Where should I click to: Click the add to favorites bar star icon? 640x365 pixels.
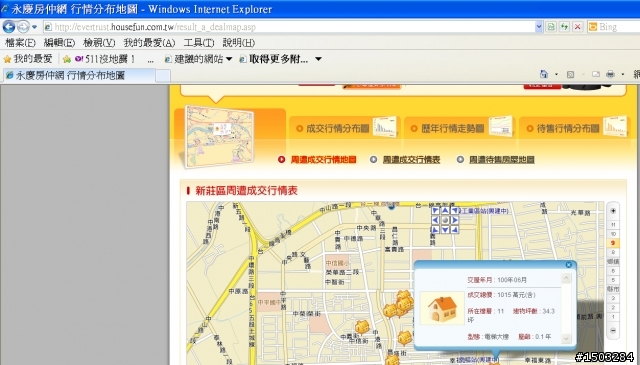(67, 60)
